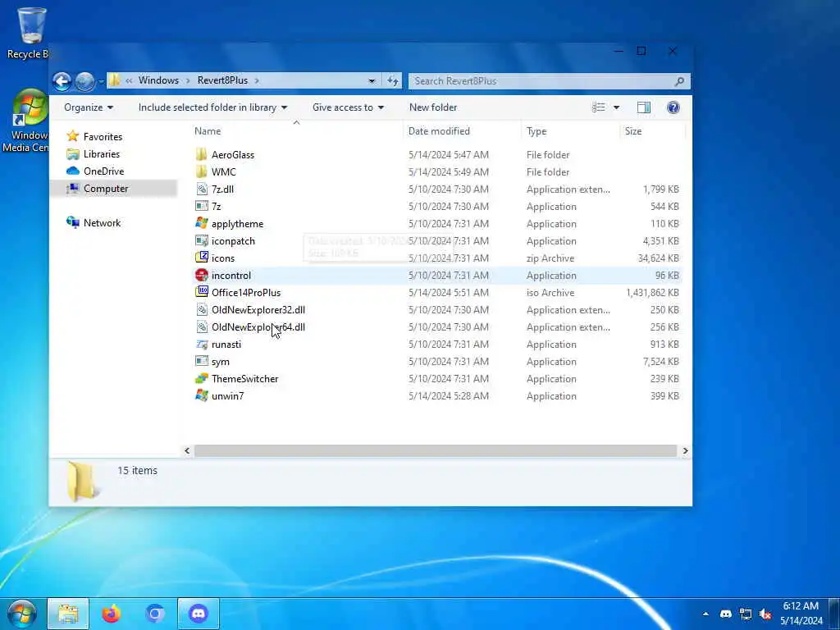Screen dimensions: 840x630
Task: Click the Windows breadcrumb in address bar
Action: pyautogui.click(x=158, y=80)
